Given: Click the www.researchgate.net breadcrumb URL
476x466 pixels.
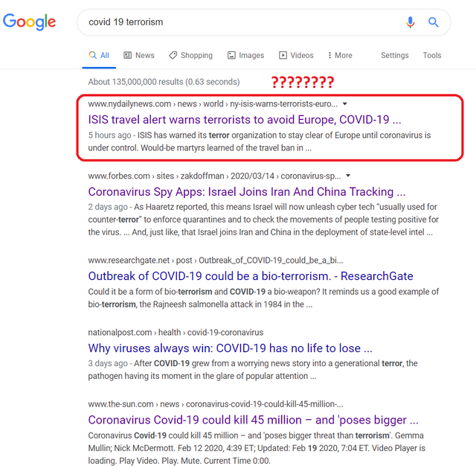Looking at the screenshot, I should pyautogui.click(x=216, y=261).
